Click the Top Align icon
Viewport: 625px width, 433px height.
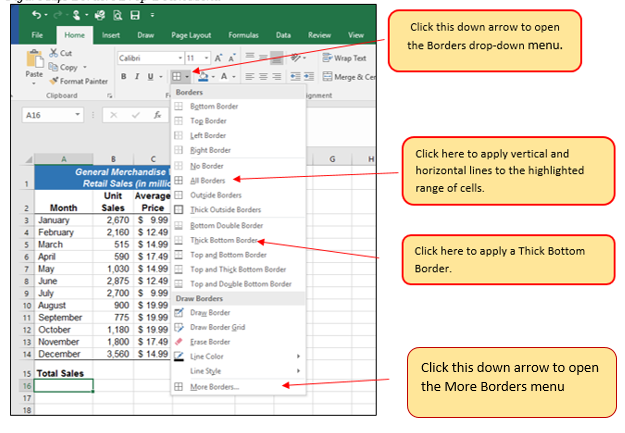tap(250, 57)
